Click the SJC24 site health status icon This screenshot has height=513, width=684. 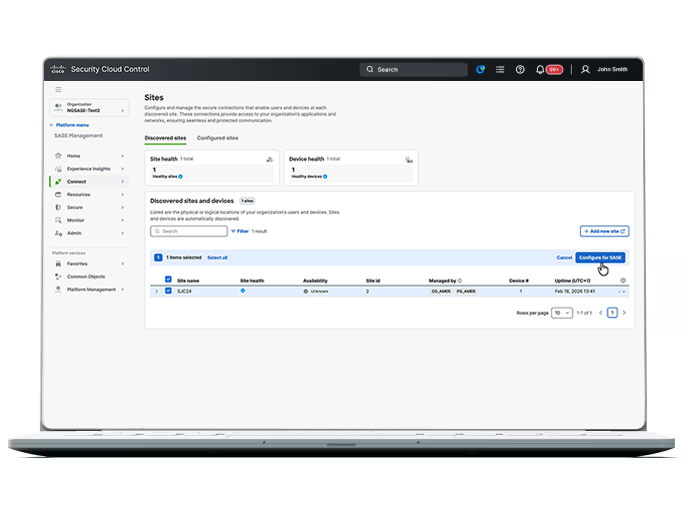(243, 291)
